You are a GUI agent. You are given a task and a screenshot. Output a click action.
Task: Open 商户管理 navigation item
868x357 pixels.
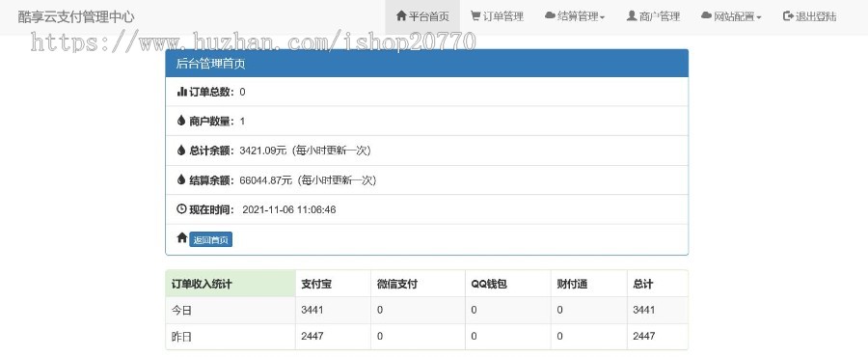(x=653, y=16)
